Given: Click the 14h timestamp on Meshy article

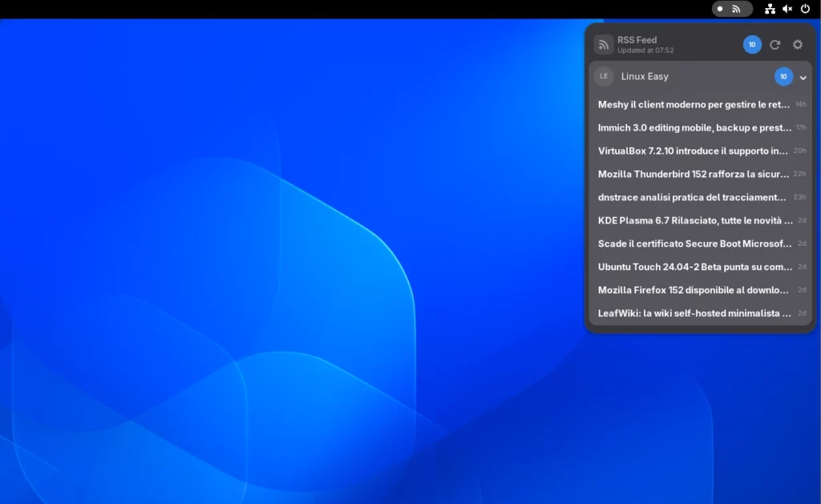Looking at the screenshot, I should [801, 105].
